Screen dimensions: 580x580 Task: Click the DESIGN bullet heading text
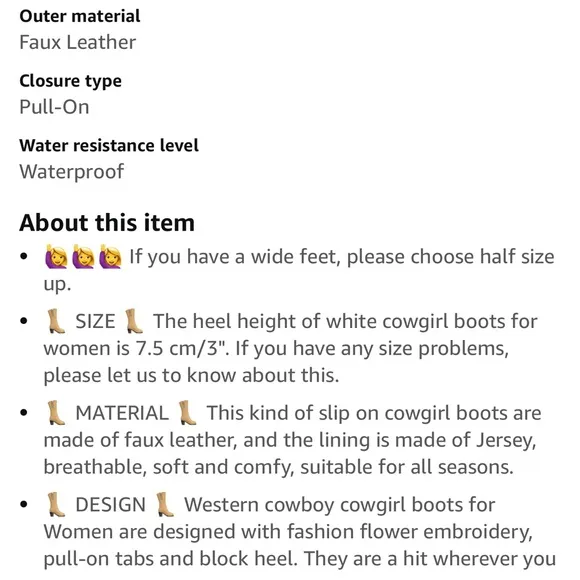[x=111, y=505]
